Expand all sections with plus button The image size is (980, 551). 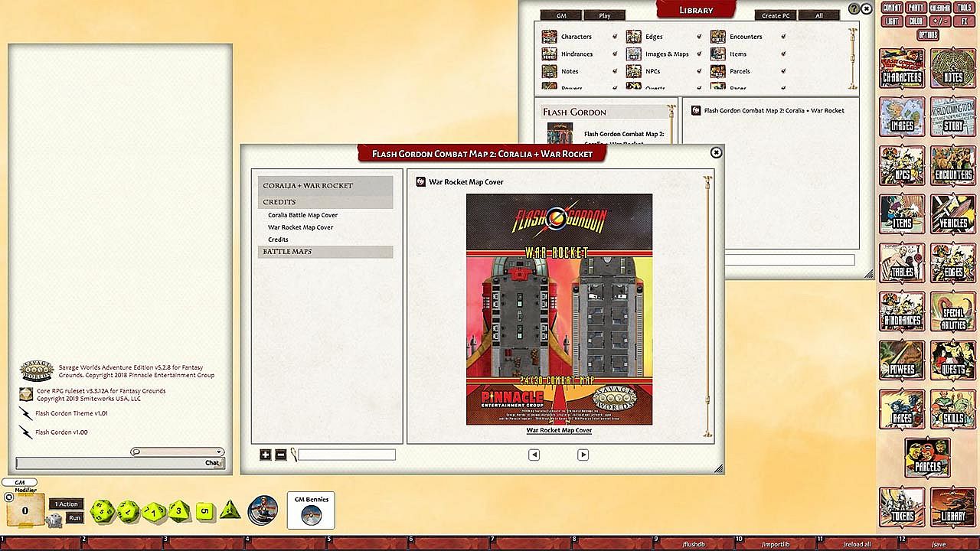pos(265,455)
